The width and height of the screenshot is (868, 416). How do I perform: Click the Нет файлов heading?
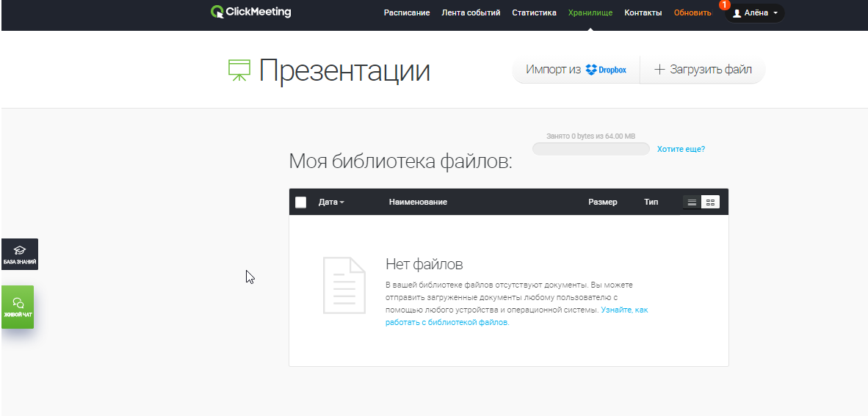[x=424, y=264]
